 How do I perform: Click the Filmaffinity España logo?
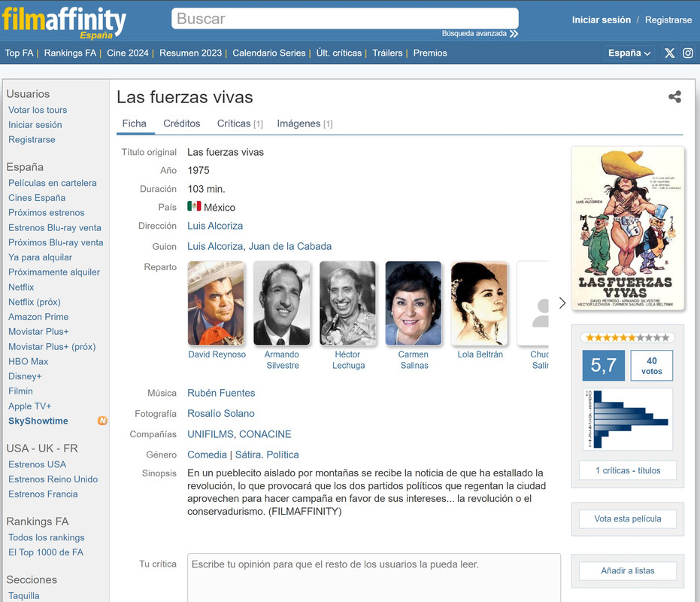64,23
